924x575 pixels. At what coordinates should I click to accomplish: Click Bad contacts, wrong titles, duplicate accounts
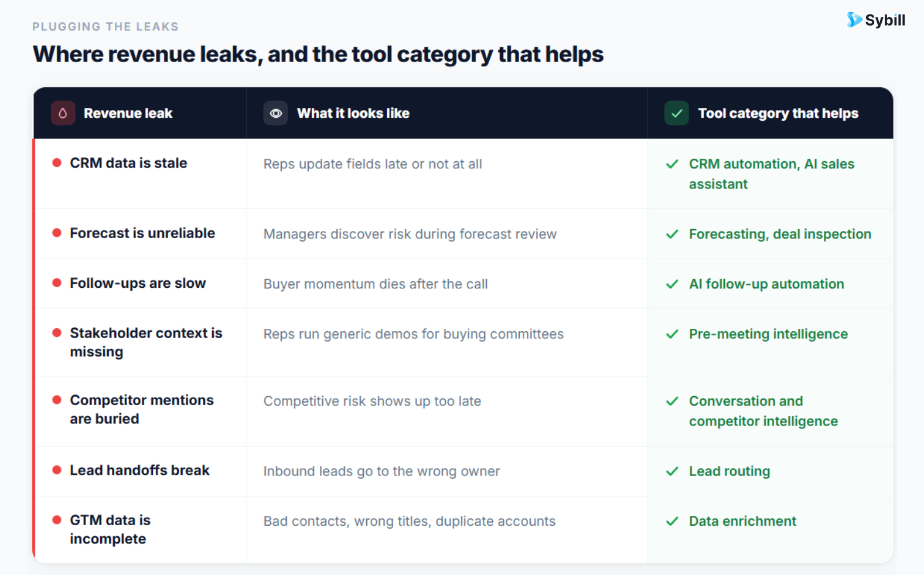[x=410, y=521]
